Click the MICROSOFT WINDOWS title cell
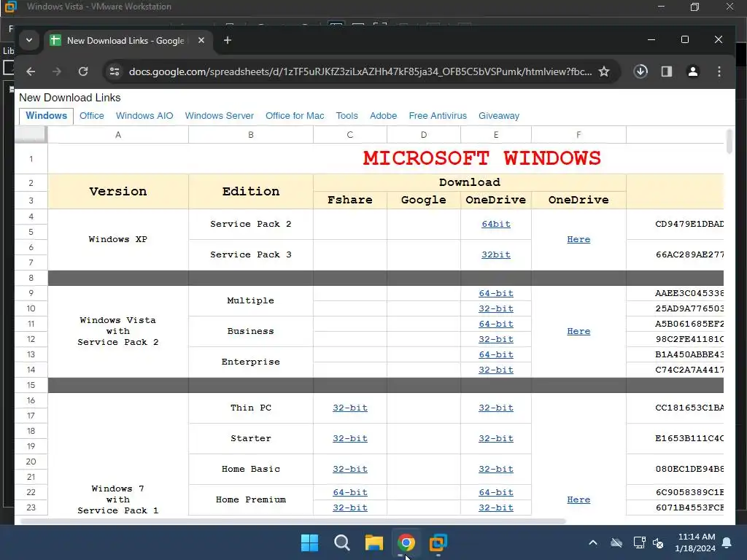Screen dimensions: 747x560 click(x=481, y=158)
